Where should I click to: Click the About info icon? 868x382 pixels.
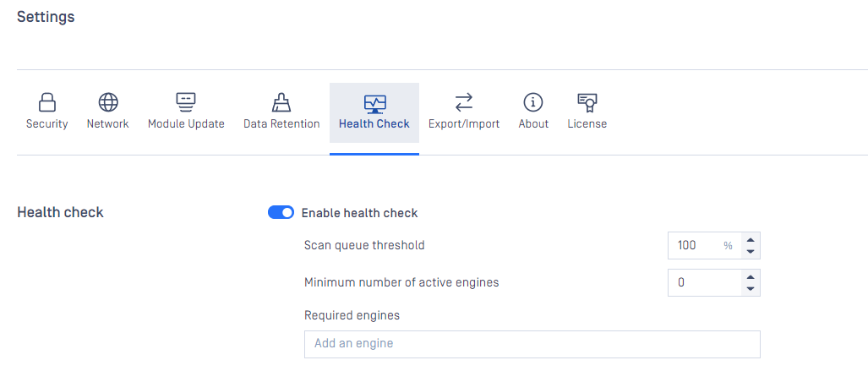pyautogui.click(x=533, y=102)
